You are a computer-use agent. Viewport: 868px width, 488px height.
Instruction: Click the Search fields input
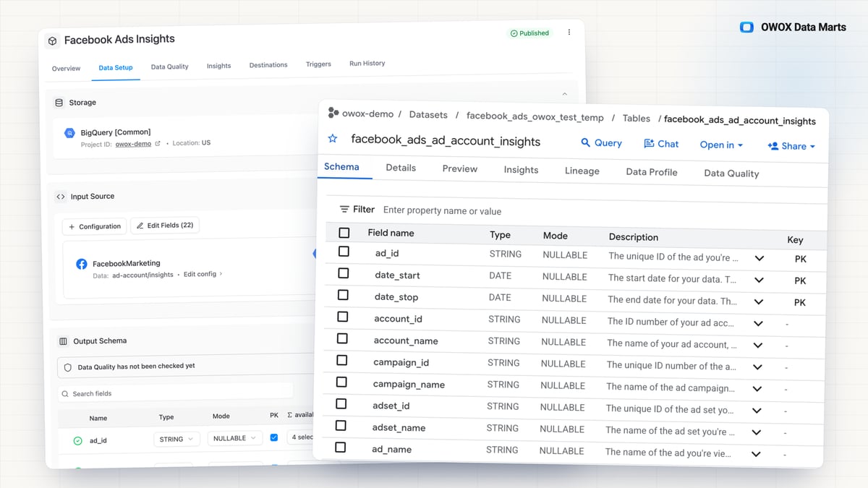coord(176,393)
